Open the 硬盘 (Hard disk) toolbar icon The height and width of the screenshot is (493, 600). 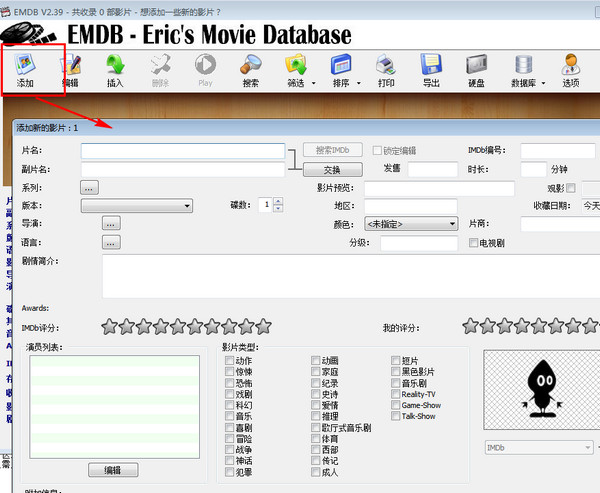point(476,70)
